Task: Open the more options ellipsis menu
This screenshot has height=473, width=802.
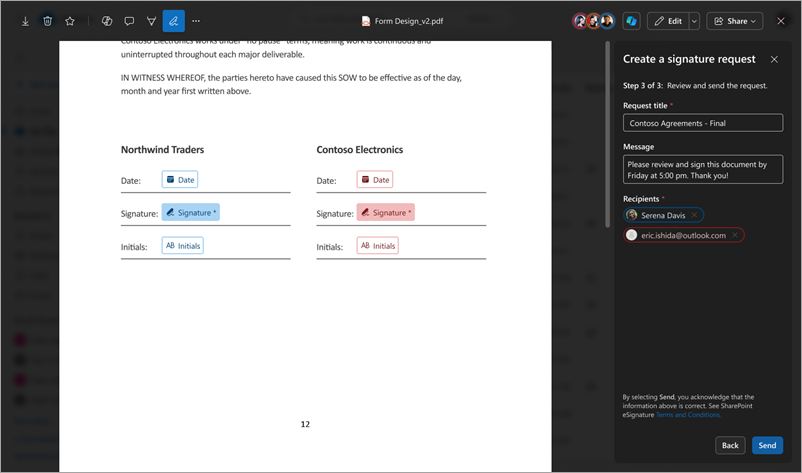Action: 196,21
